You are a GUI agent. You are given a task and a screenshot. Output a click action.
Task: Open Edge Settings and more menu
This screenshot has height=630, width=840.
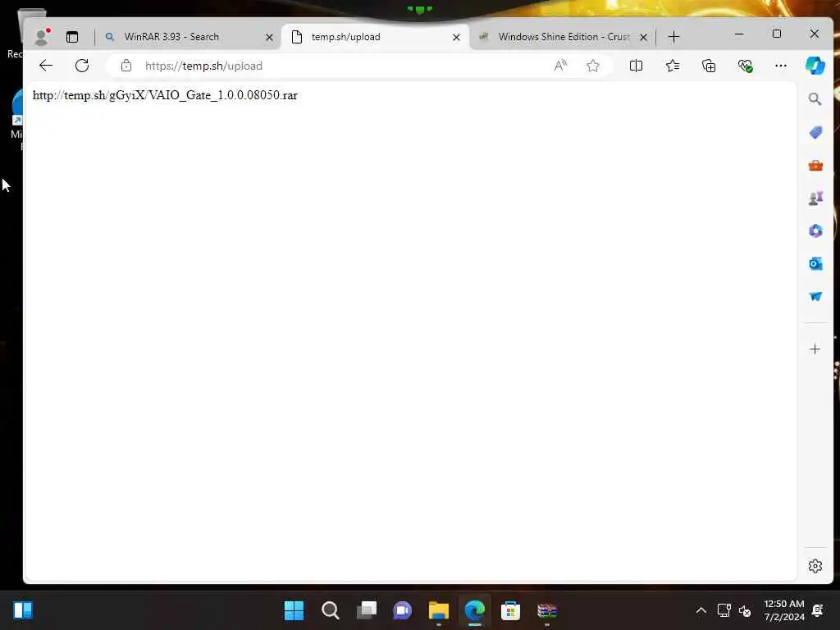[781, 66]
